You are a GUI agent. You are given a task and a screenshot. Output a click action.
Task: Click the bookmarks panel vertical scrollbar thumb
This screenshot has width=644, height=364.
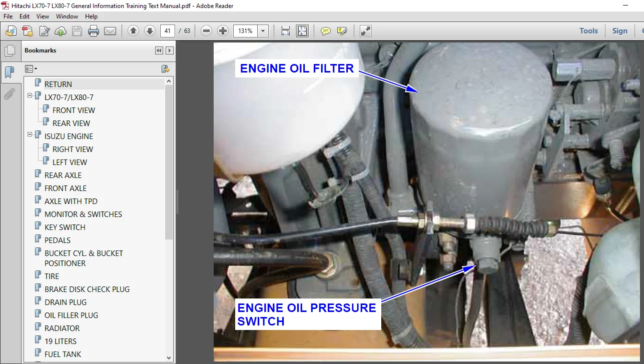[169, 162]
